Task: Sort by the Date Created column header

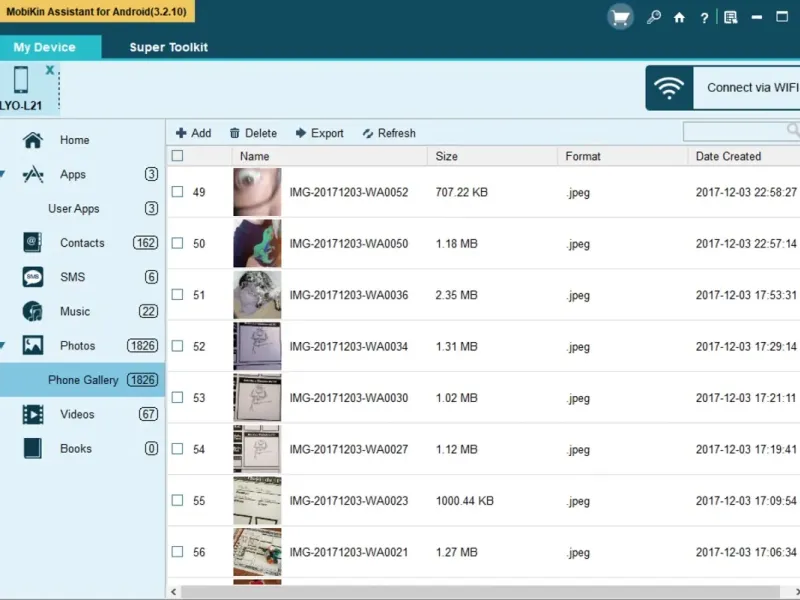Action: [x=744, y=156]
